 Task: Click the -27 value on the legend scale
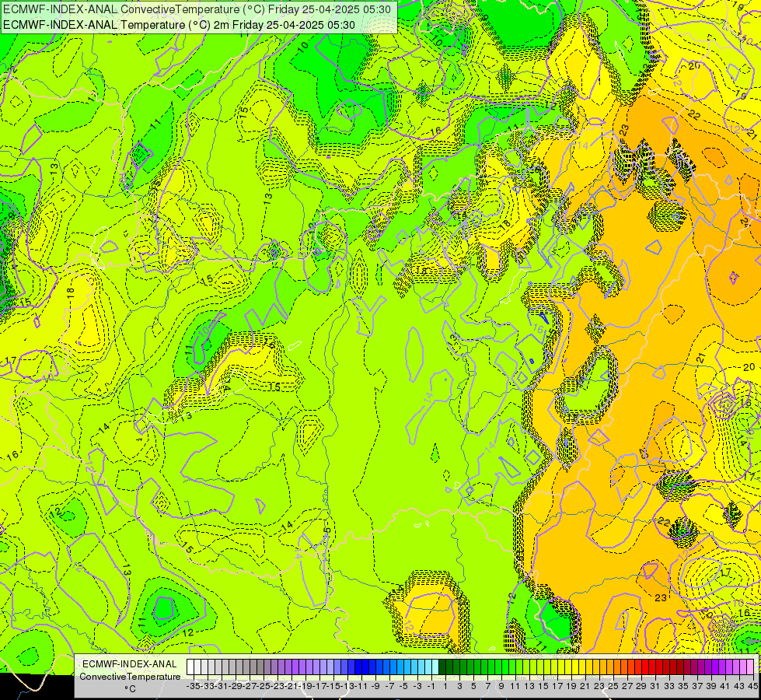[x=250, y=686]
